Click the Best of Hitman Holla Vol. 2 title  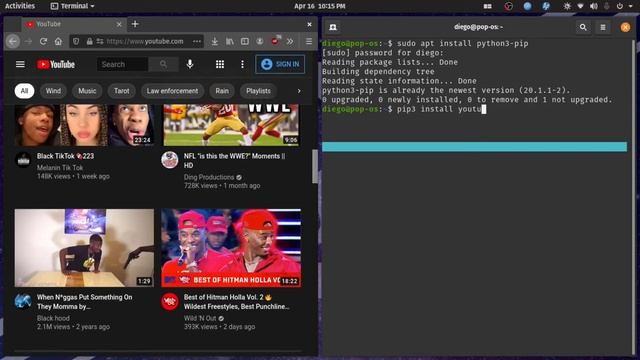point(236,302)
